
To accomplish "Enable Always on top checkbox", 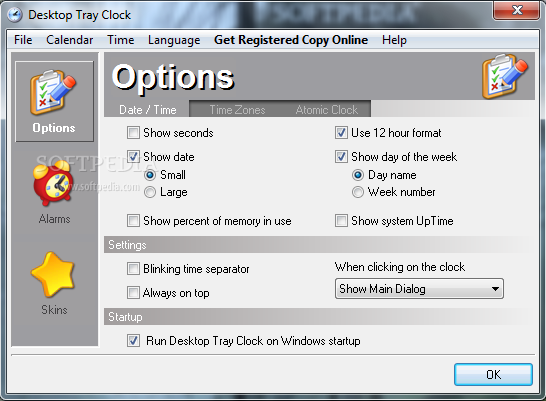I will (x=133, y=293).
